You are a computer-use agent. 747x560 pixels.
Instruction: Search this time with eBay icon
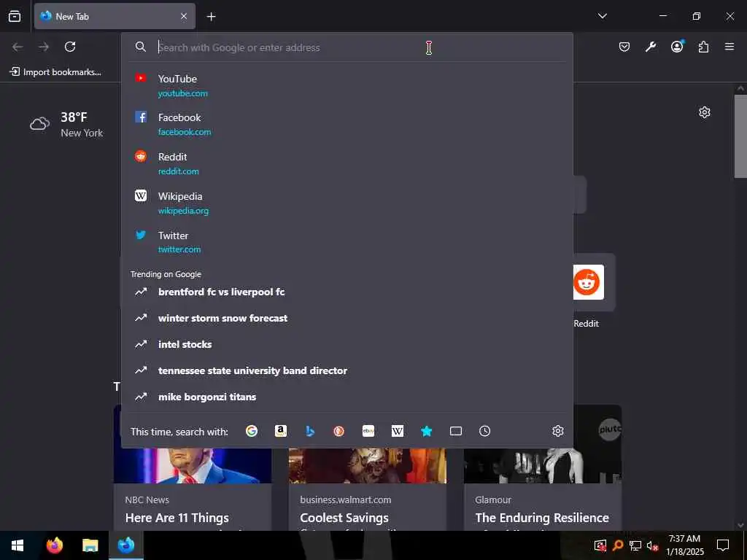point(368,431)
